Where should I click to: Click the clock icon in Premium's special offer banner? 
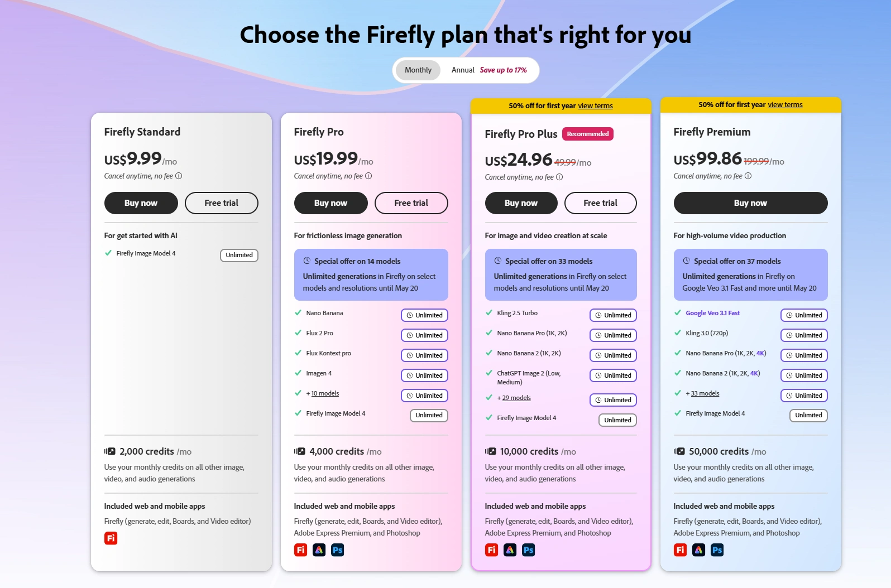point(687,261)
